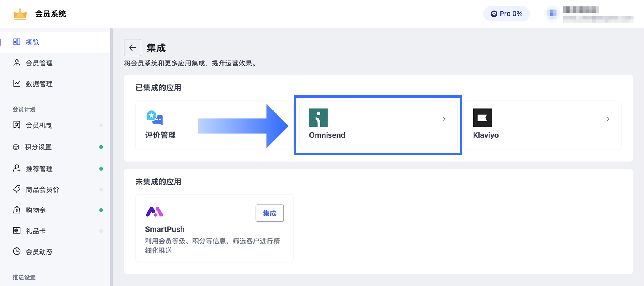
Task: Expand Klaviyo integration with its chevron
Action: [x=608, y=119]
